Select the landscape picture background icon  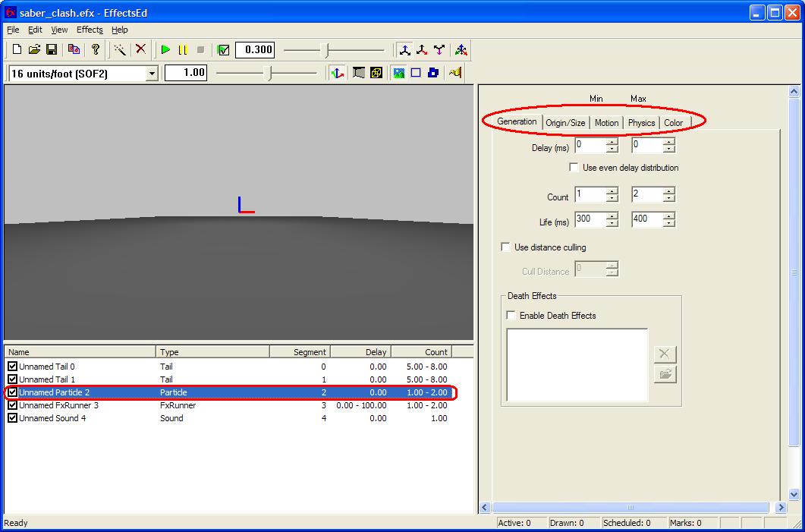[x=399, y=73]
